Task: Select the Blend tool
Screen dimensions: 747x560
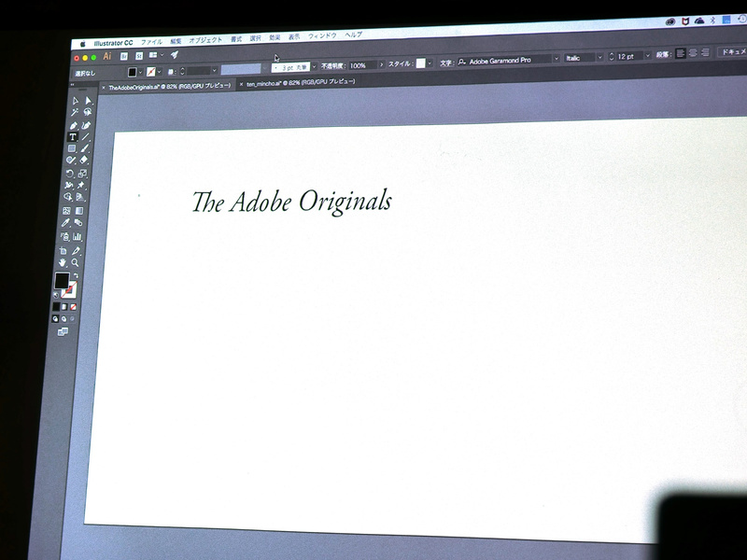Action: (x=78, y=222)
